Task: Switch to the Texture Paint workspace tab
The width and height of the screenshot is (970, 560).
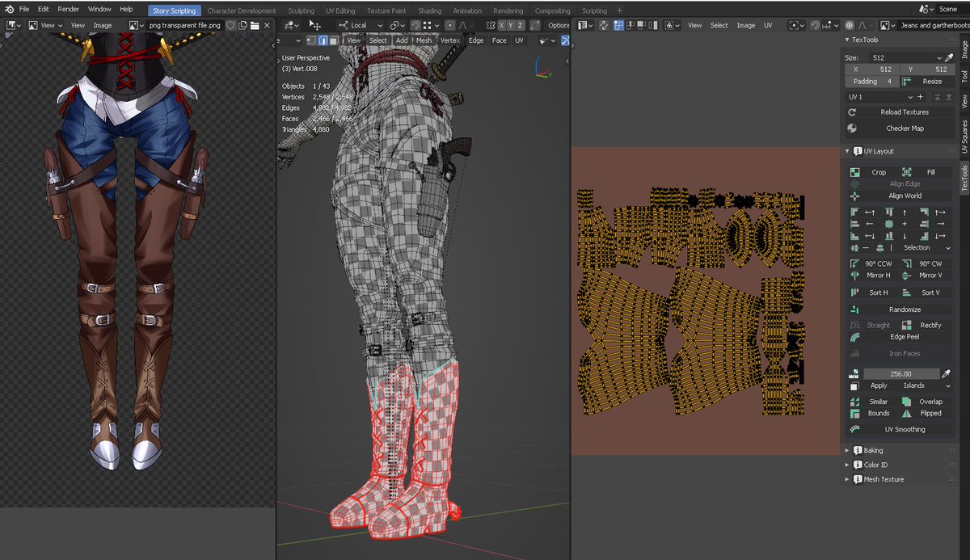Action: point(386,11)
